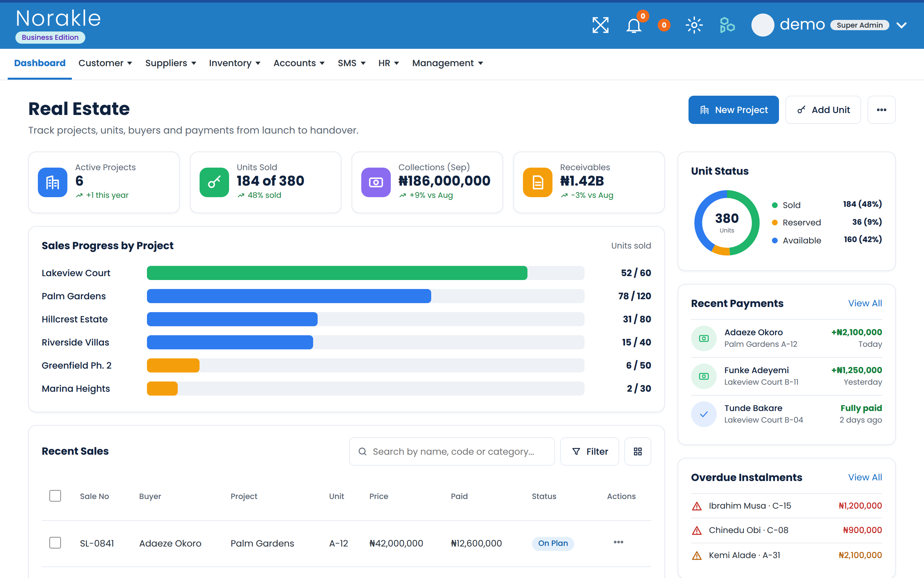
Task: Click the demo user avatar
Action: click(x=763, y=25)
